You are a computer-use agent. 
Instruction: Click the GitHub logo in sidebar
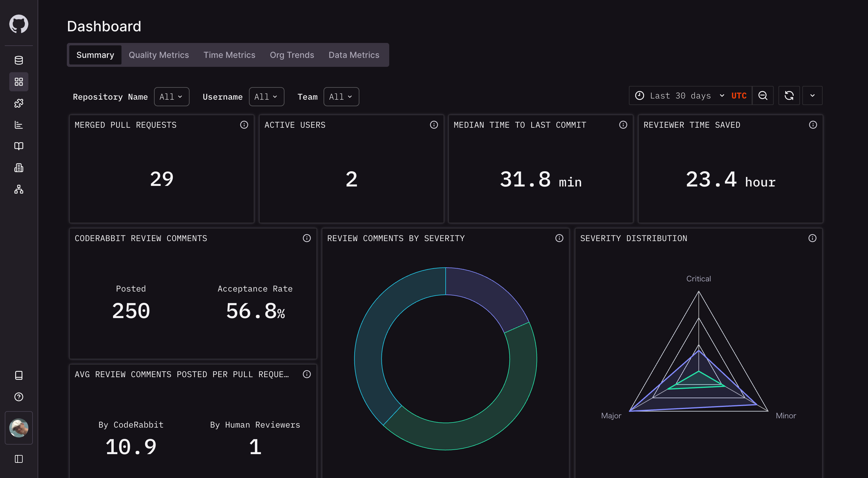tap(19, 24)
